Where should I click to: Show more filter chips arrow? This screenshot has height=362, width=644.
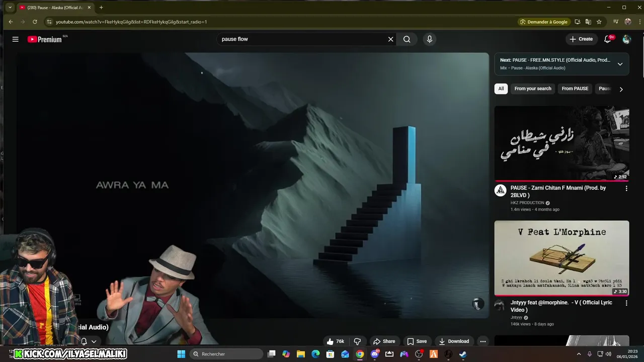pos(621,89)
